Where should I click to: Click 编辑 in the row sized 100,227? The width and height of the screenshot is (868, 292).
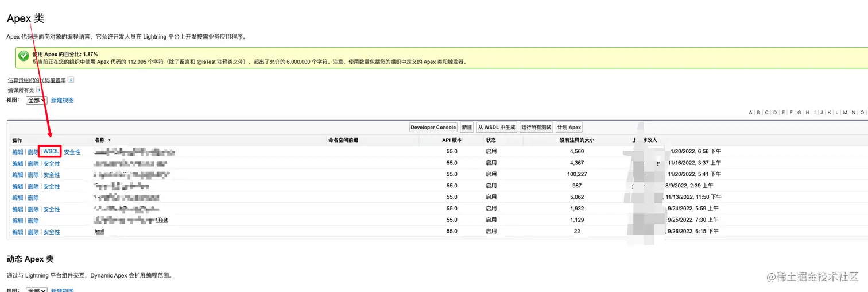click(x=18, y=175)
